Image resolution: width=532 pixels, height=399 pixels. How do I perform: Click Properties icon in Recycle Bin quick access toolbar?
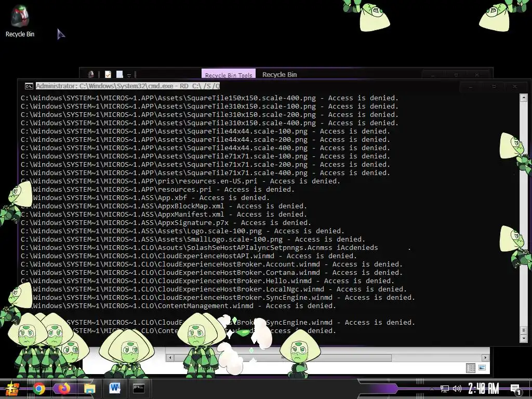(108, 74)
